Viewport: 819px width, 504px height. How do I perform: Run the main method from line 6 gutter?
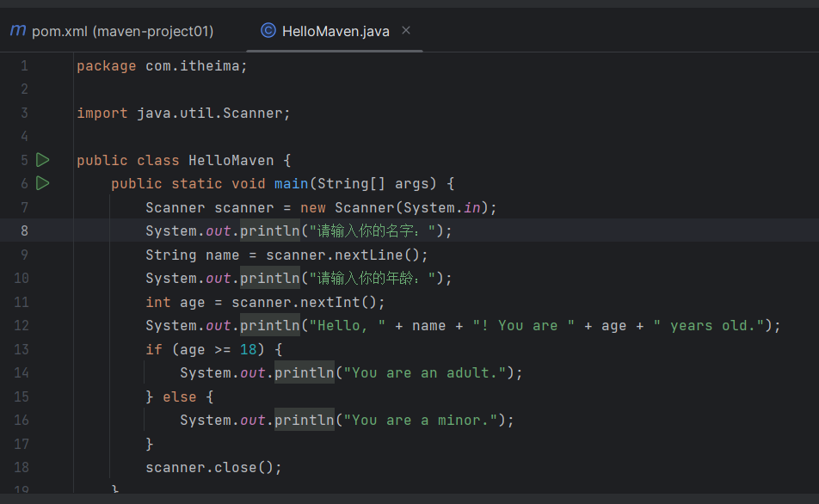click(43, 183)
